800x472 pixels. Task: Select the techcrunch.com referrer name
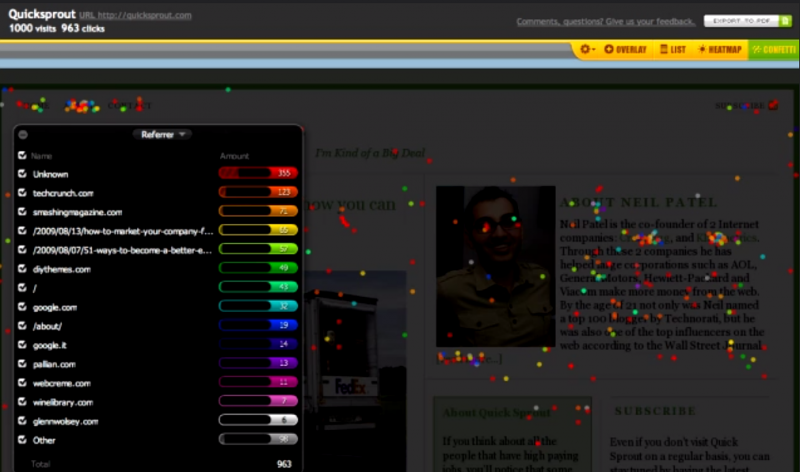coord(63,193)
